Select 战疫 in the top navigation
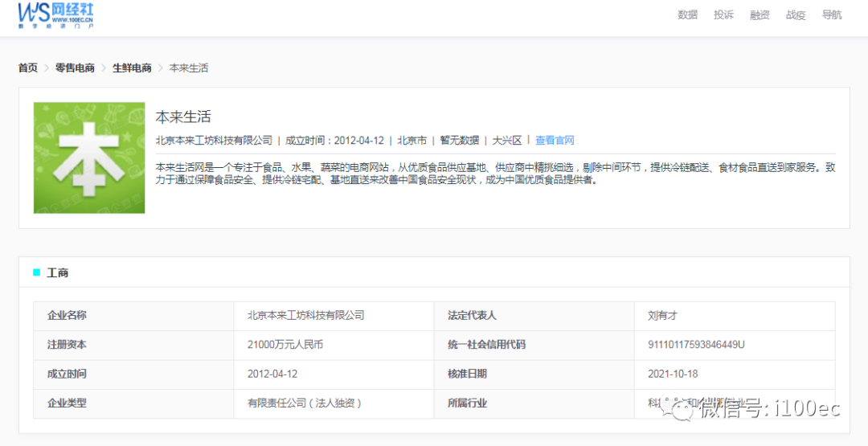Screen dimensions: 868x446 click(796, 14)
